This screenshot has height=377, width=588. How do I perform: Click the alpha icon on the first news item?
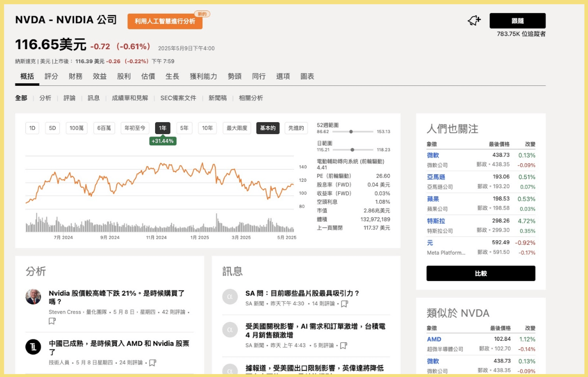(x=230, y=297)
